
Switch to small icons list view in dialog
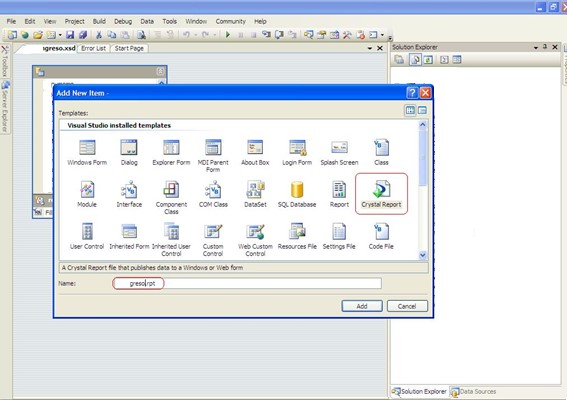click(x=422, y=110)
